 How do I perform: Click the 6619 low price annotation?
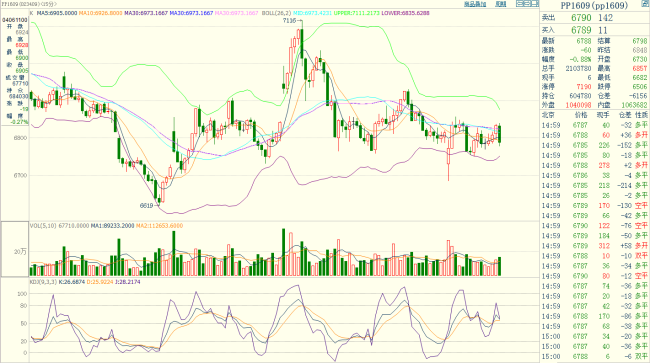146,205
